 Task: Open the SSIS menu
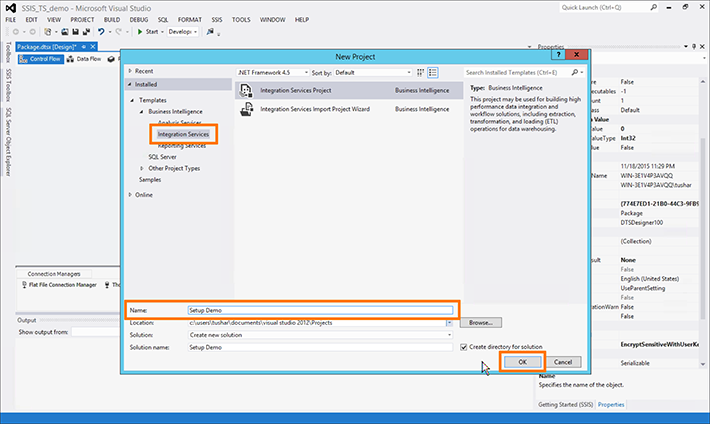[x=216, y=20]
